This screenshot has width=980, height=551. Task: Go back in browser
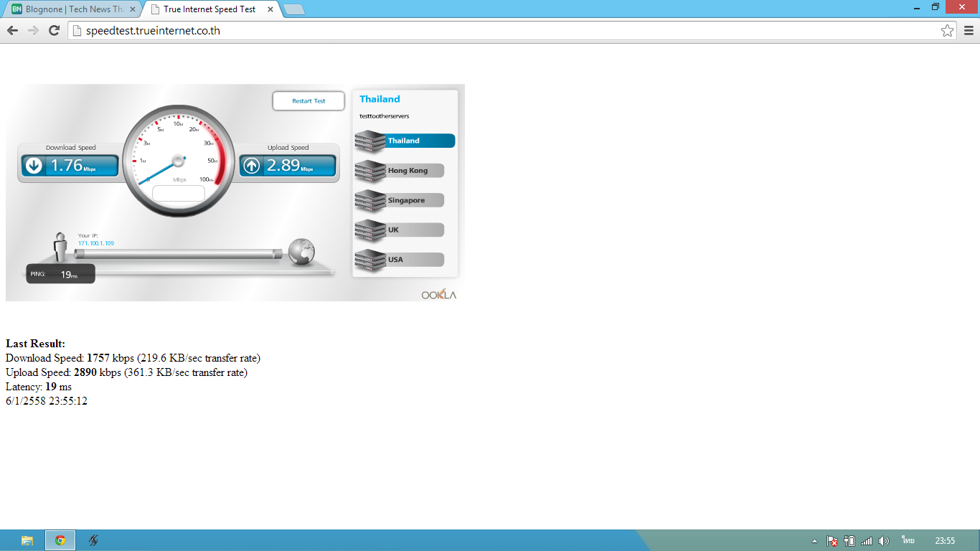pos(12,30)
